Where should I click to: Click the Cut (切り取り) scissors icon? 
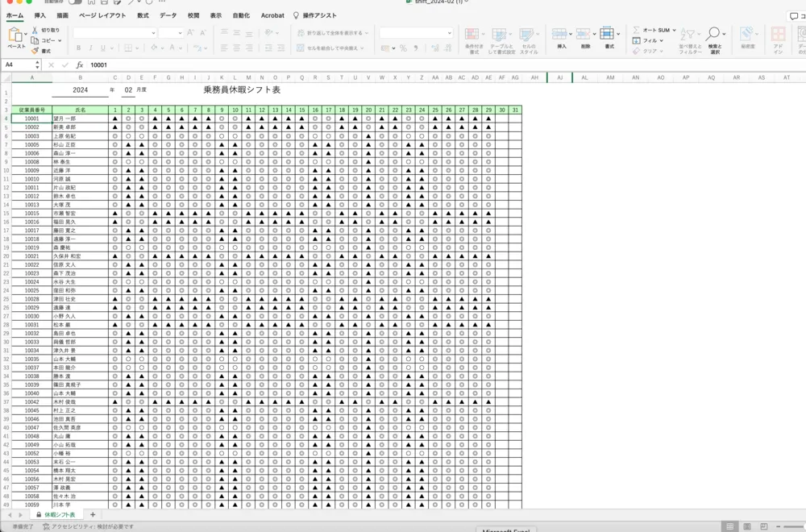35,30
